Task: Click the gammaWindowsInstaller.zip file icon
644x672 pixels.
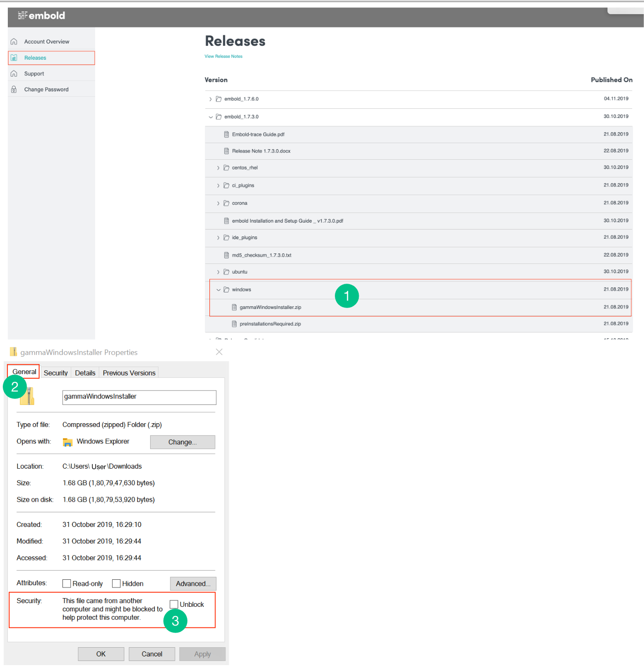Action: coord(234,308)
